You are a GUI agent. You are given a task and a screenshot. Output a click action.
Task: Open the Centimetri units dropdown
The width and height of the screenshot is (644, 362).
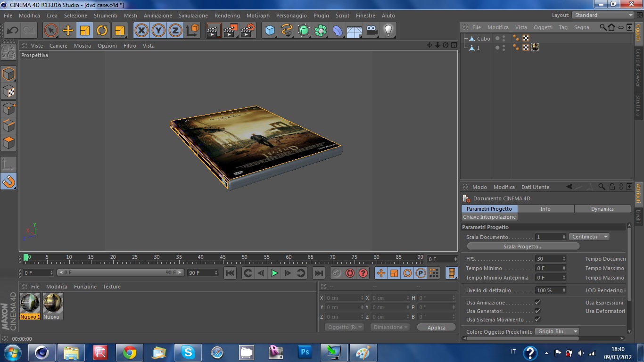(589, 237)
